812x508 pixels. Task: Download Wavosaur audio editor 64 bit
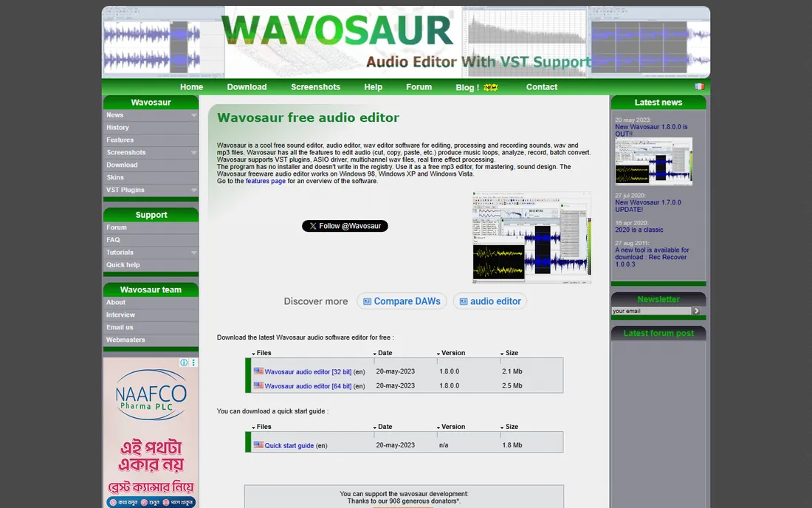[308, 386]
